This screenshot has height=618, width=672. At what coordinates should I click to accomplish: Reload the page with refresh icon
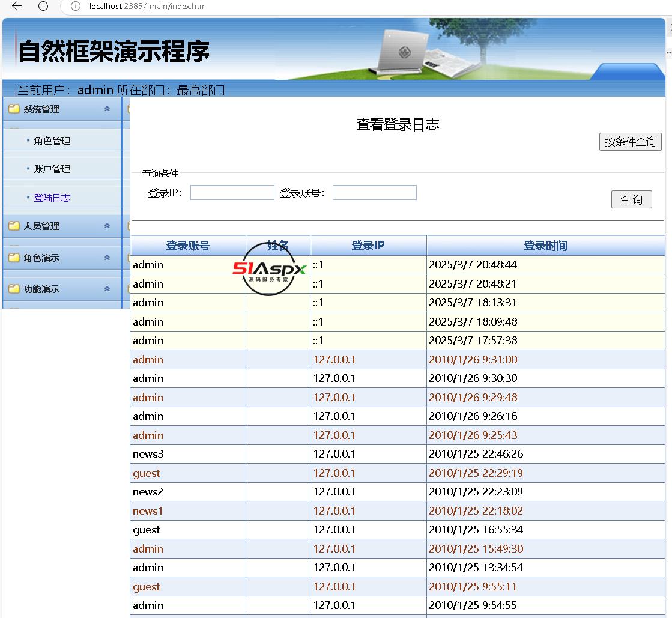pyautogui.click(x=43, y=6)
